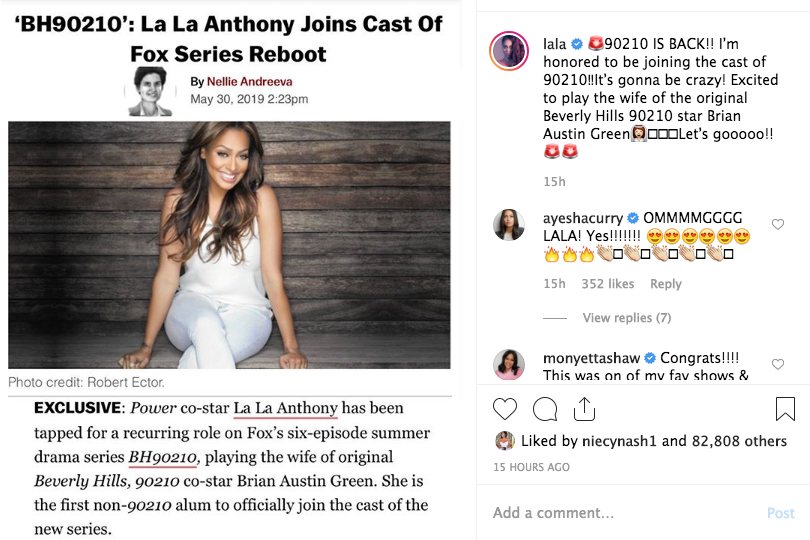Screen dimensions: 810x540
Task: Like the post with heart icon
Action: [x=505, y=409]
